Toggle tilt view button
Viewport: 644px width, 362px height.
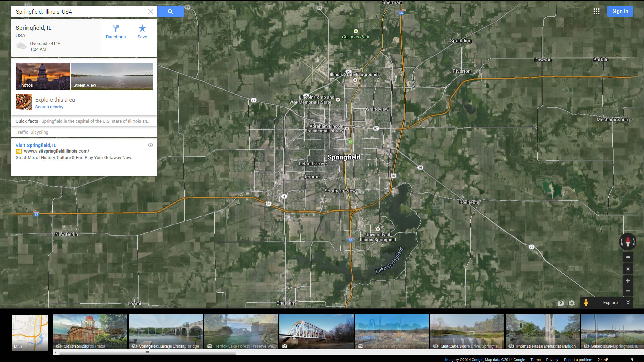tap(628, 257)
